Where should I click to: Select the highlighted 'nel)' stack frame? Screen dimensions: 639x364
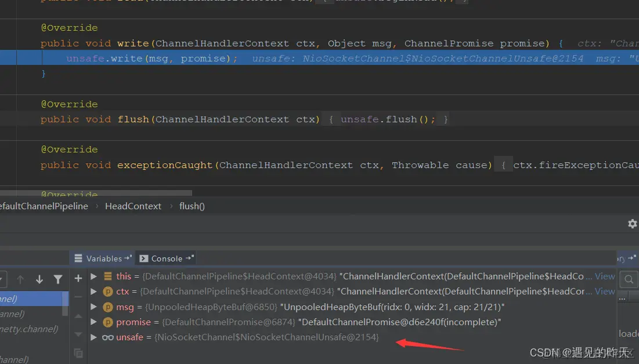tap(31, 299)
